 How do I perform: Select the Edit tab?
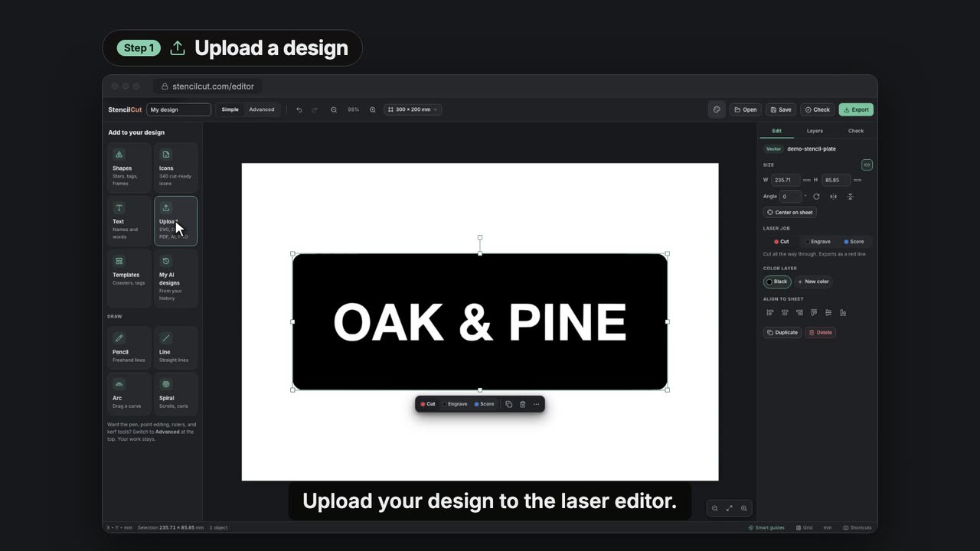coord(776,131)
